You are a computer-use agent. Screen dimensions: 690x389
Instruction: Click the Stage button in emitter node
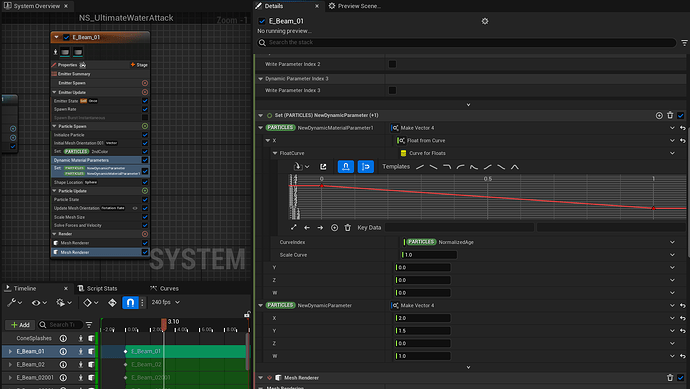coord(139,65)
